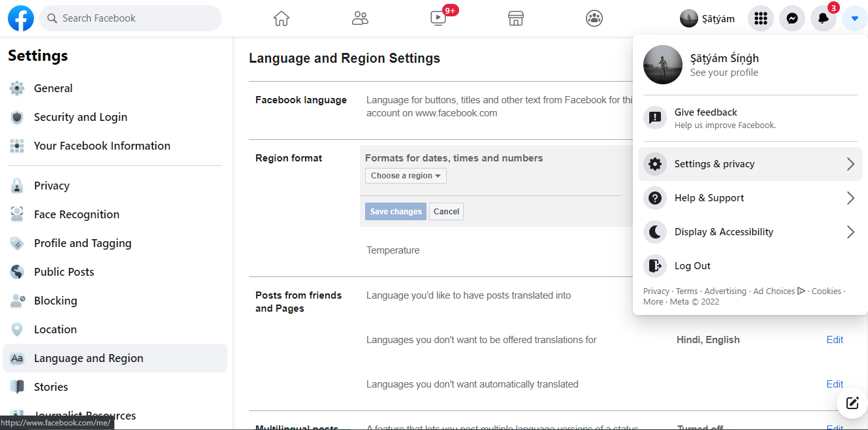Click the Privacy lock icon
The image size is (868, 430).
pos(18,186)
